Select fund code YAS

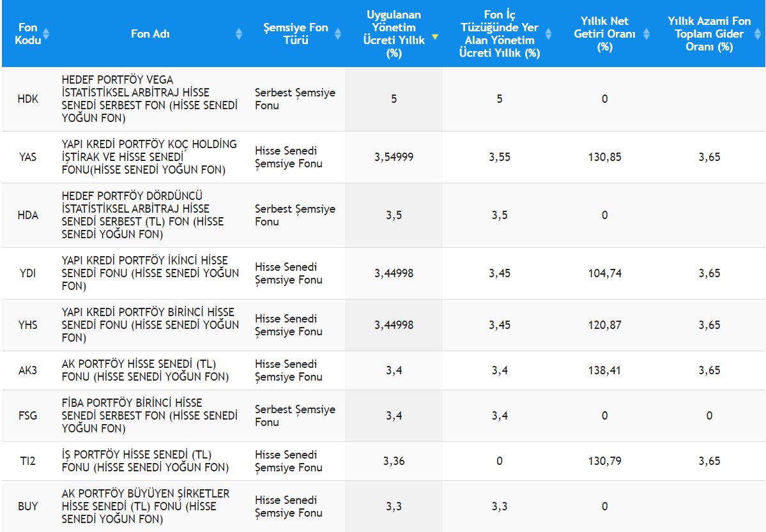(x=28, y=157)
